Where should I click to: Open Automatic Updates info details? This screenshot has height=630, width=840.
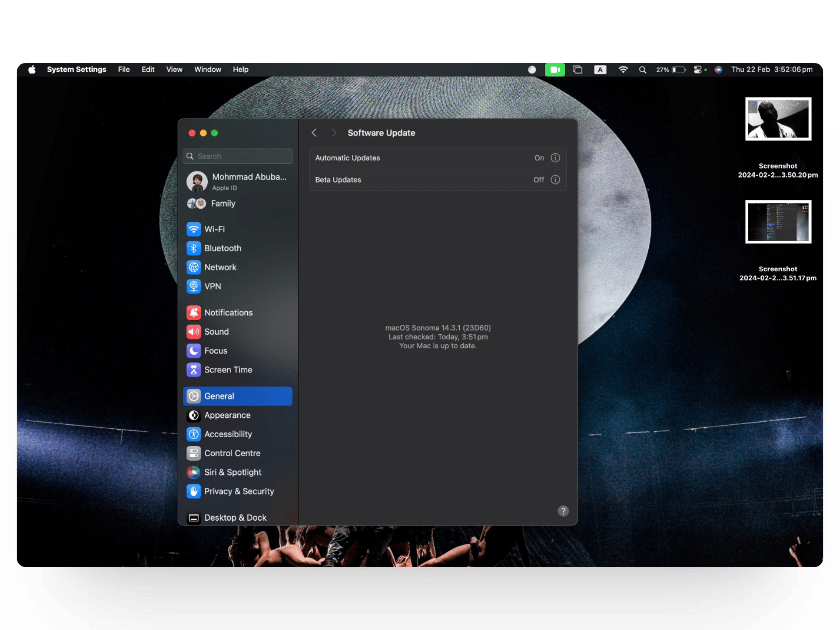555,158
